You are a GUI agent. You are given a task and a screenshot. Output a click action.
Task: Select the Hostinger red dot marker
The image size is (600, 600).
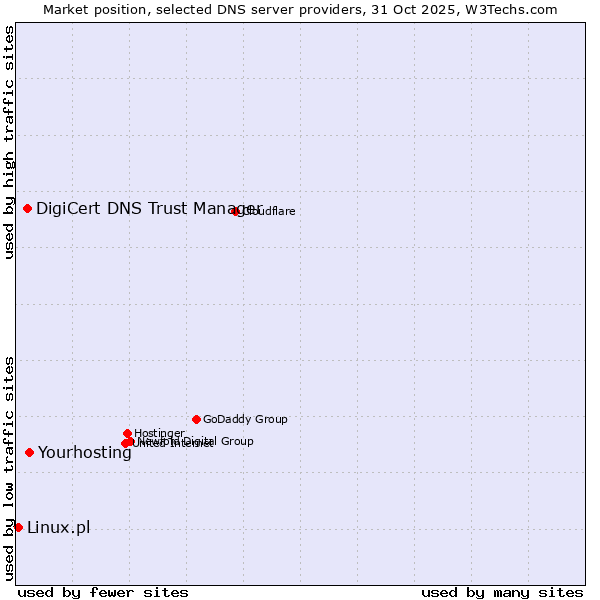point(128,433)
